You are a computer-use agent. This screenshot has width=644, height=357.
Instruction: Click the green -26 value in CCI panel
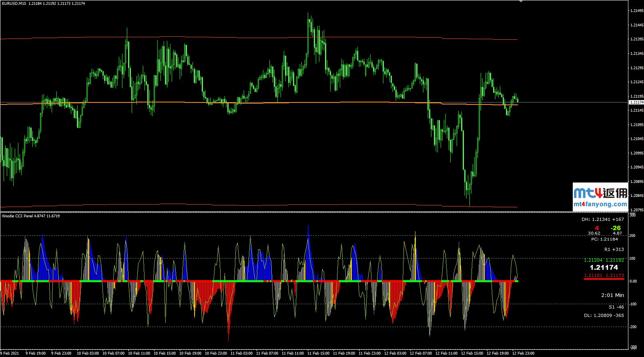click(x=616, y=228)
